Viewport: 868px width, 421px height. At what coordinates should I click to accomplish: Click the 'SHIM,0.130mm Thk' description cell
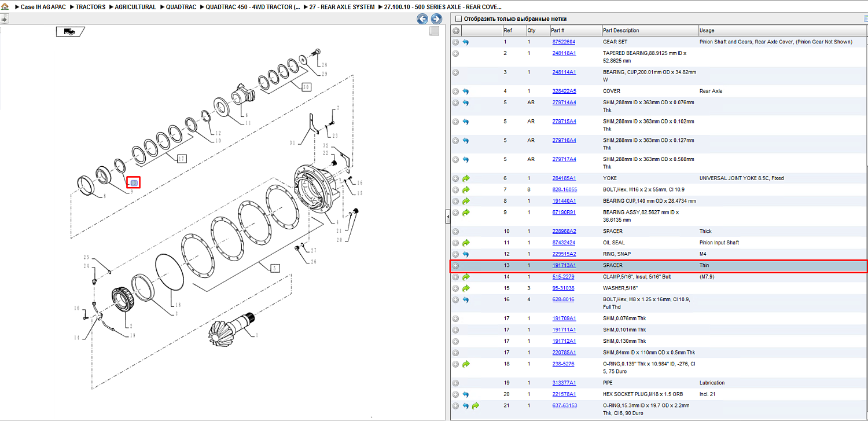point(624,341)
